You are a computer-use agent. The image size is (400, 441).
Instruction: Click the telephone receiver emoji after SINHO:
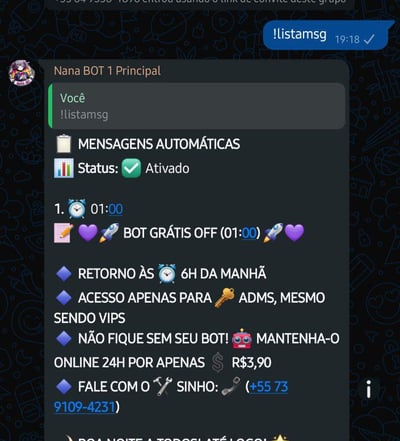[232, 387]
